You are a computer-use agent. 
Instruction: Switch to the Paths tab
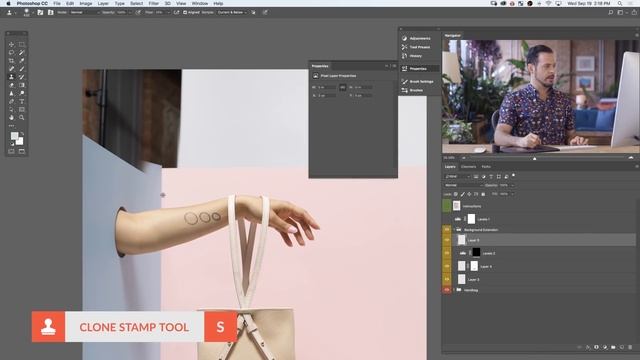coord(486,167)
